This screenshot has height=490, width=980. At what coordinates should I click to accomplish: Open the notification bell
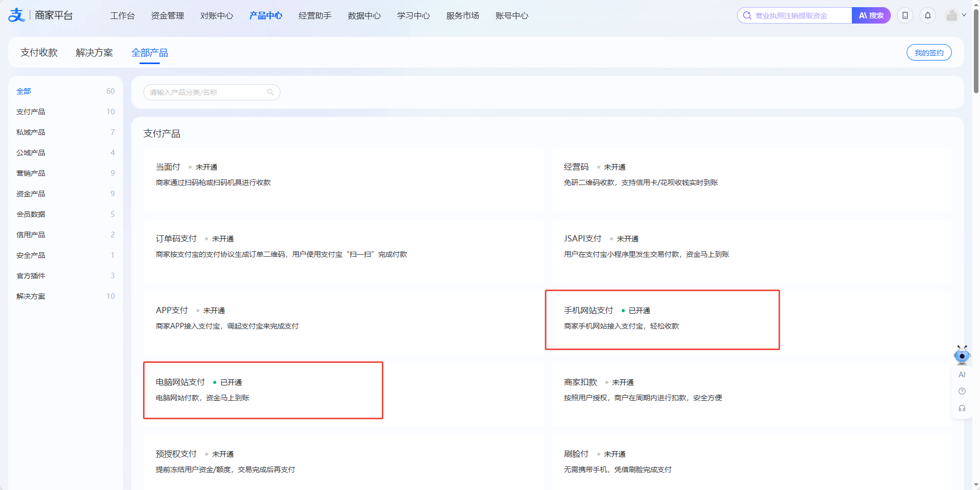pos(928,15)
